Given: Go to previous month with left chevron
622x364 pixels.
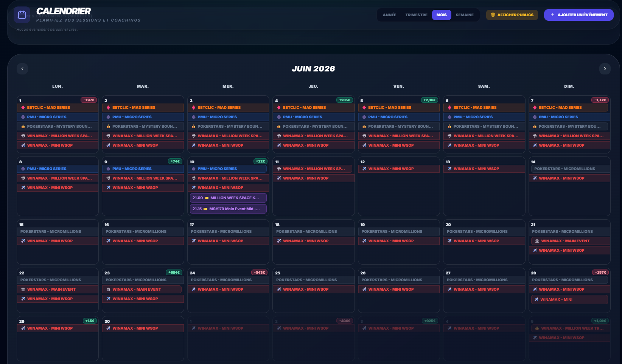Looking at the screenshot, I should point(22,69).
